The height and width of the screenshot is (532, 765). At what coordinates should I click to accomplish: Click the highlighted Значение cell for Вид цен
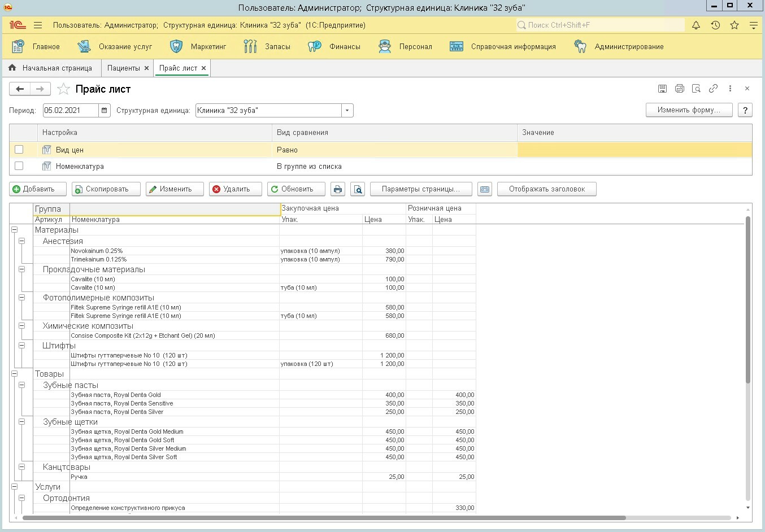pyautogui.click(x=634, y=150)
